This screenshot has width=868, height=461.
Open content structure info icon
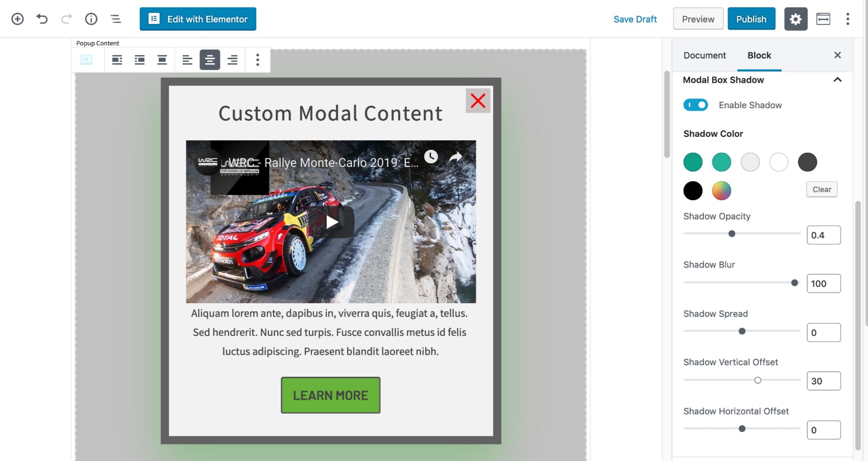pyautogui.click(x=91, y=19)
